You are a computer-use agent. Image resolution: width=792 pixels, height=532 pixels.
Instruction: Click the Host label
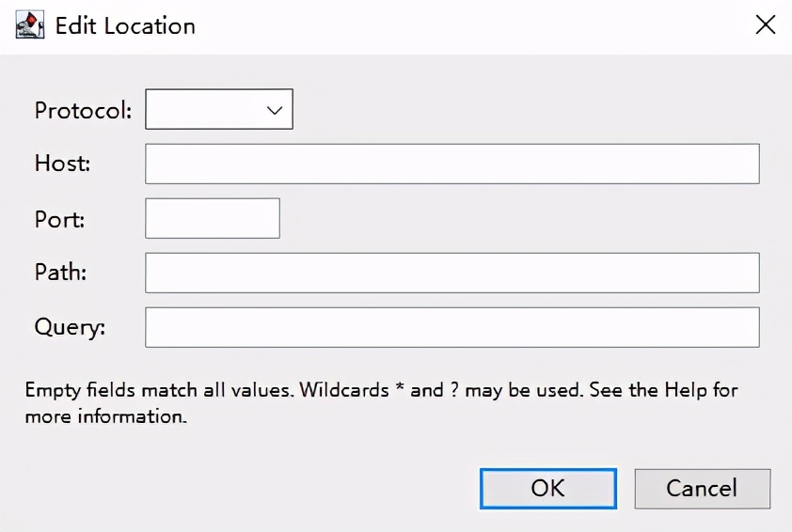pos(62,164)
